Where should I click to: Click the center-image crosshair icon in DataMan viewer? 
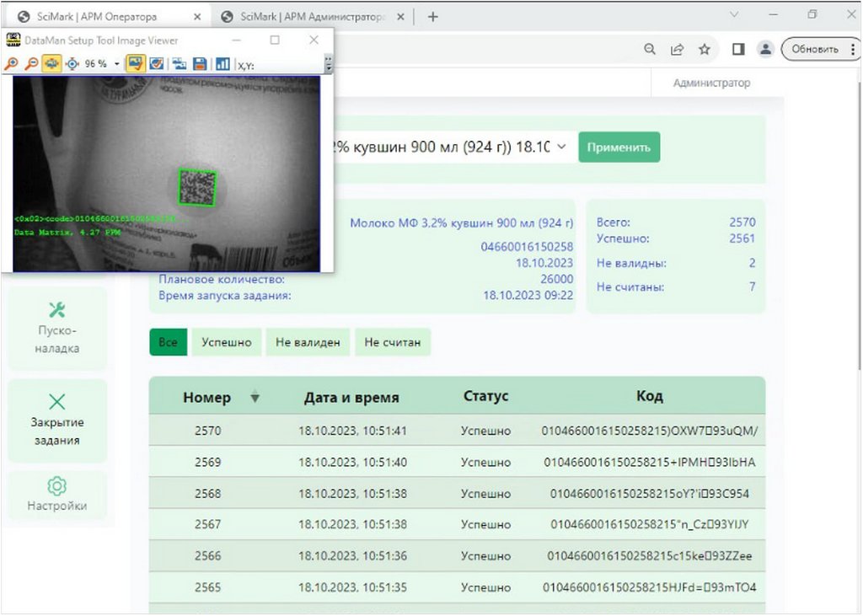pyautogui.click(x=72, y=64)
